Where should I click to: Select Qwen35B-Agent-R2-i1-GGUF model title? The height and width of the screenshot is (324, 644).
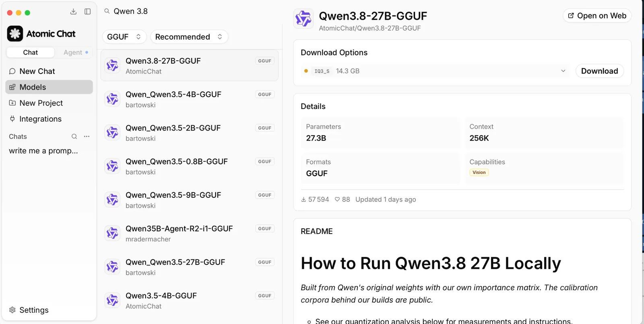click(x=179, y=229)
